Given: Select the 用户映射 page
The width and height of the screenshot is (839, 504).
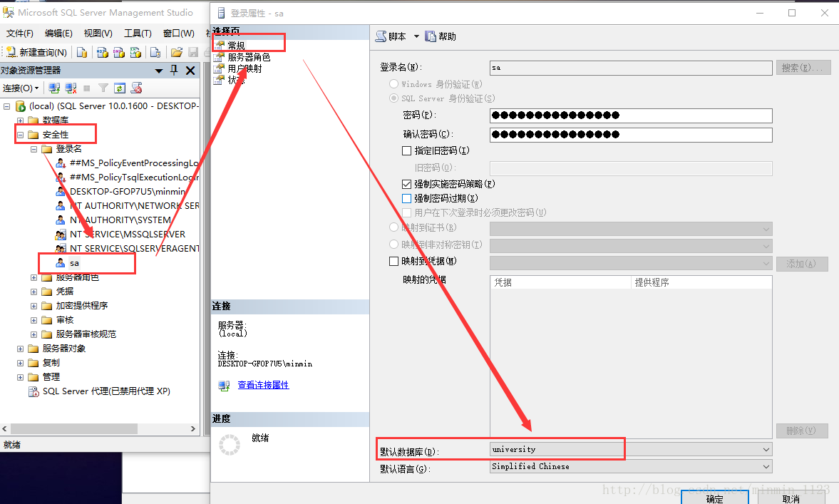Looking at the screenshot, I should [245, 68].
